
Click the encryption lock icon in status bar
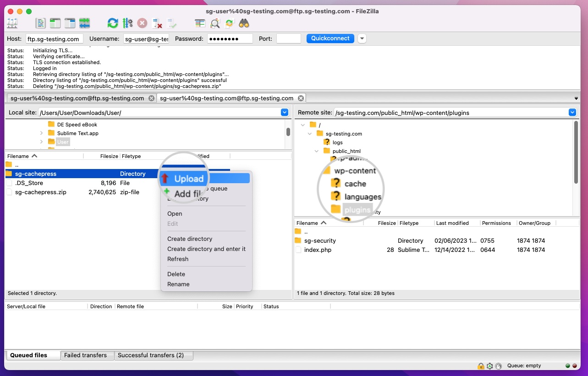point(481,366)
